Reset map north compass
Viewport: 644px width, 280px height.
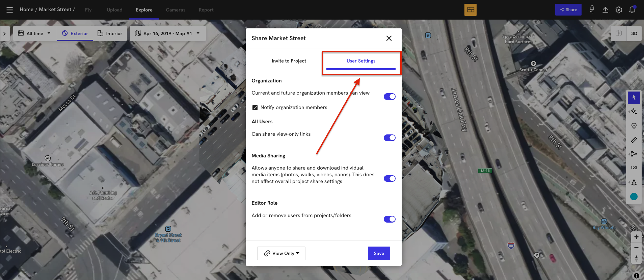click(x=636, y=258)
